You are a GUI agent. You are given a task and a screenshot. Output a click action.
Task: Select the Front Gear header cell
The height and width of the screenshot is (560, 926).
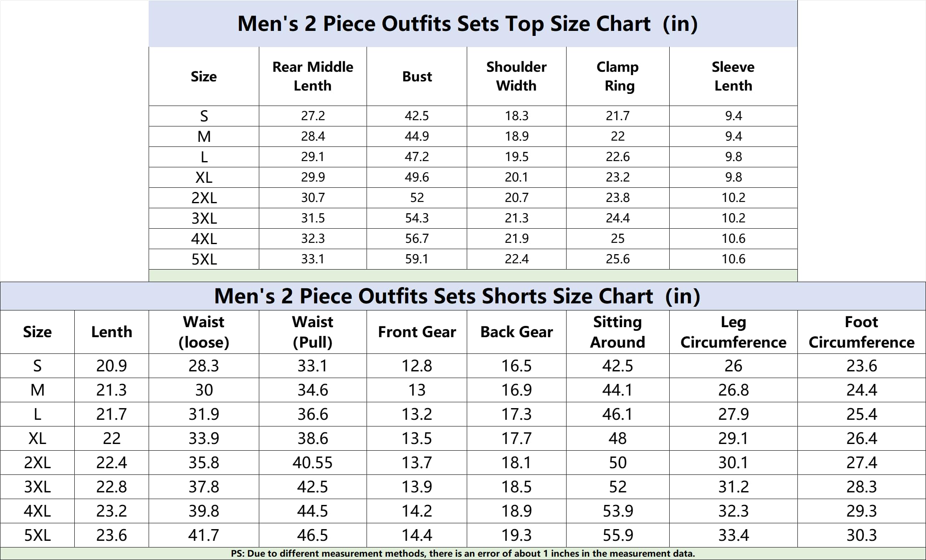(417, 332)
